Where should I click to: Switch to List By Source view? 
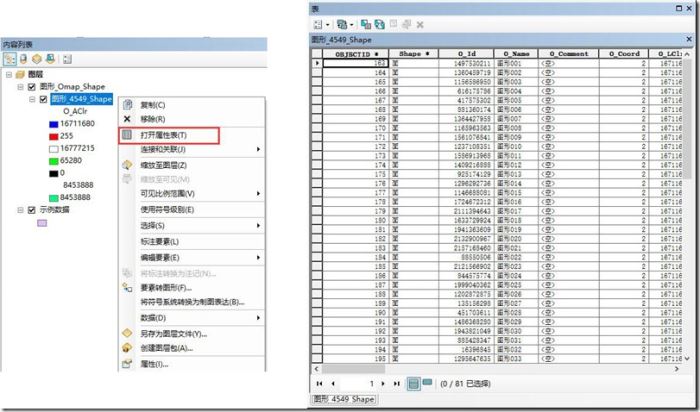click(23, 59)
